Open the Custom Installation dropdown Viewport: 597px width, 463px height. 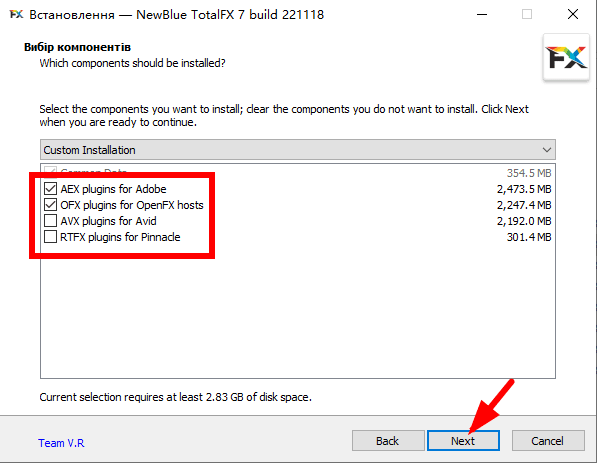pyautogui.click(x=298, y=150)
